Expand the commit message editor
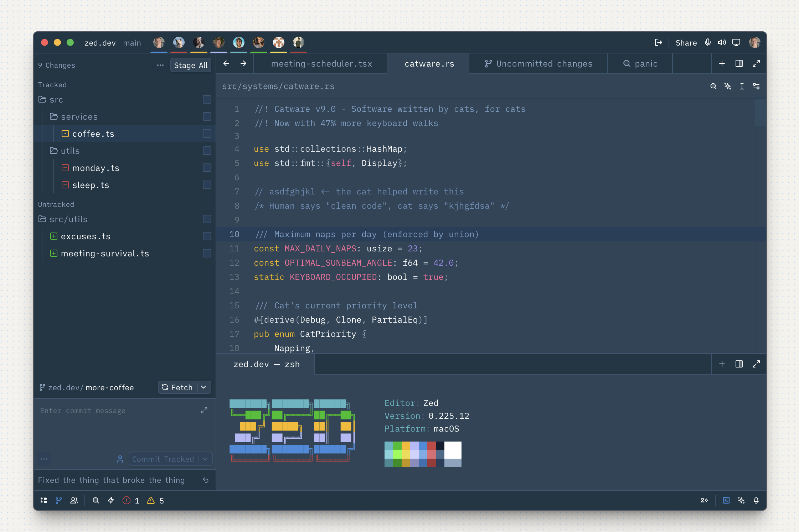The height and width of the screenshot is (532, 799). pyautogui.click(x=204, y=410)
